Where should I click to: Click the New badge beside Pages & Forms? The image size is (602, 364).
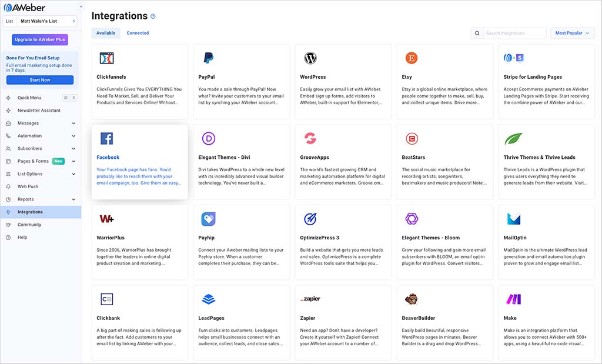click(x=58, y=161)
